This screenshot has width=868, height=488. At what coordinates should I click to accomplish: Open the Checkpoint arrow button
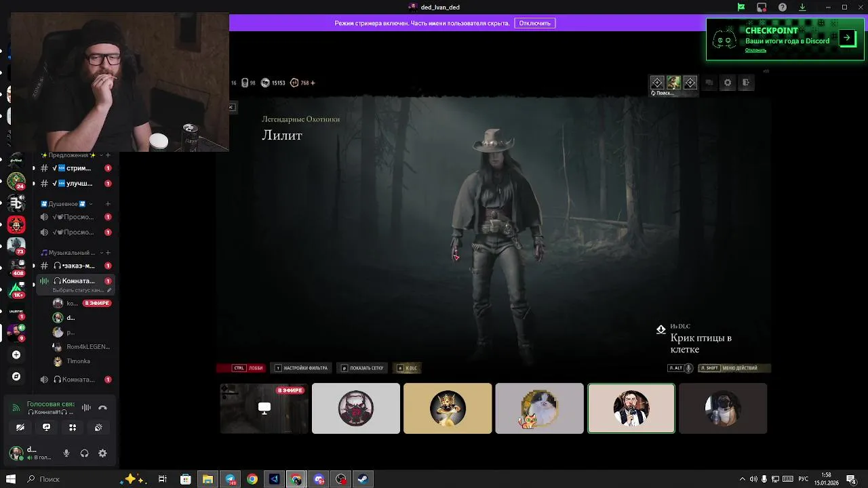tap(847, 38)
